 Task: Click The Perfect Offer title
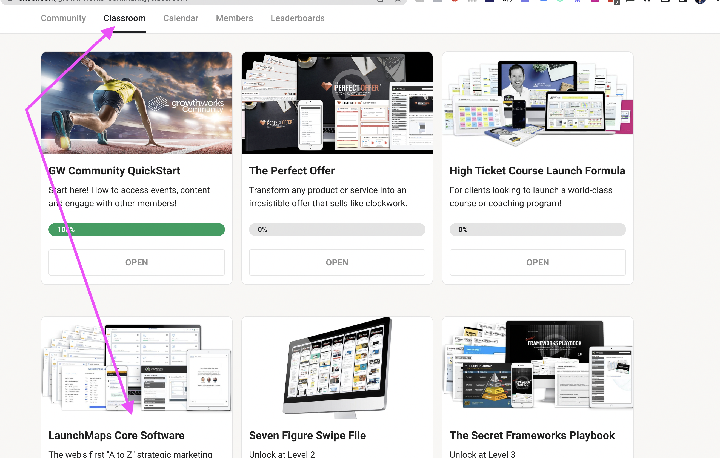pos(292,170)
